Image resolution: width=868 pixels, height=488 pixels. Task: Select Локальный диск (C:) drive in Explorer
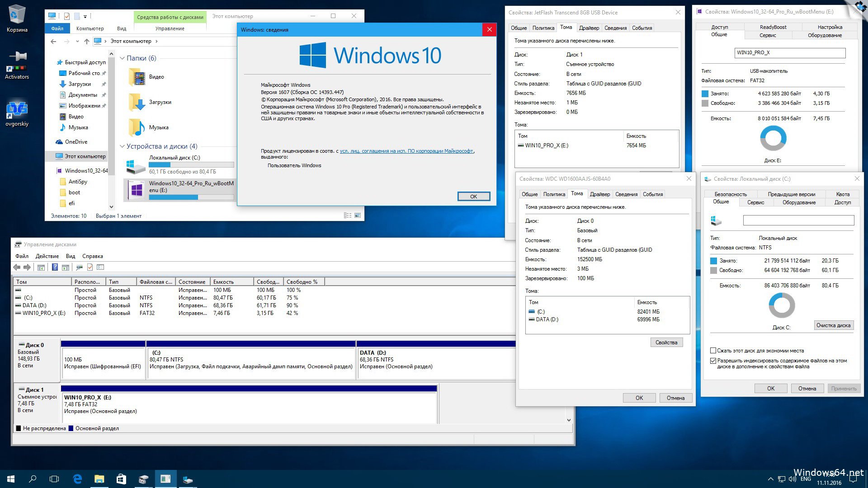click(x=179, y=164)
